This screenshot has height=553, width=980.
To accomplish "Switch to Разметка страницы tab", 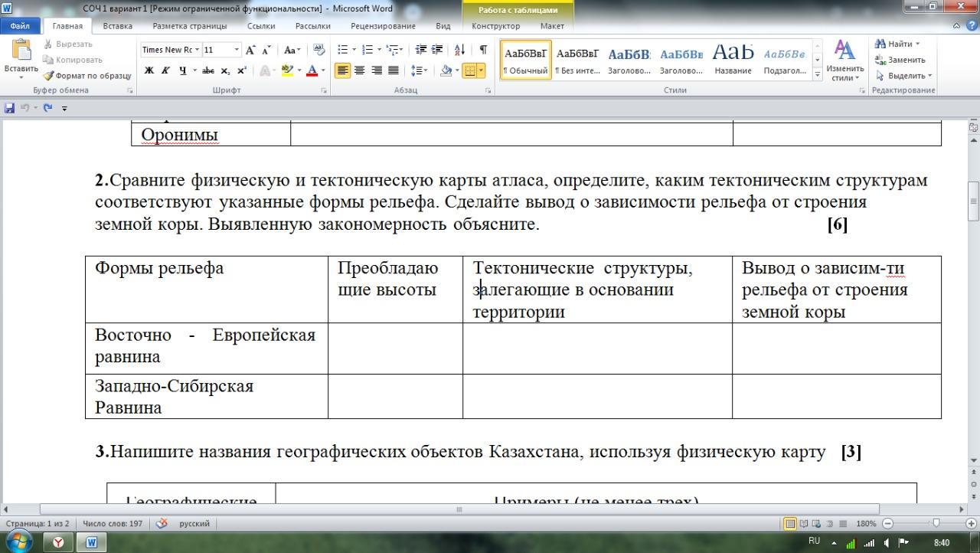I will [189, 26].
